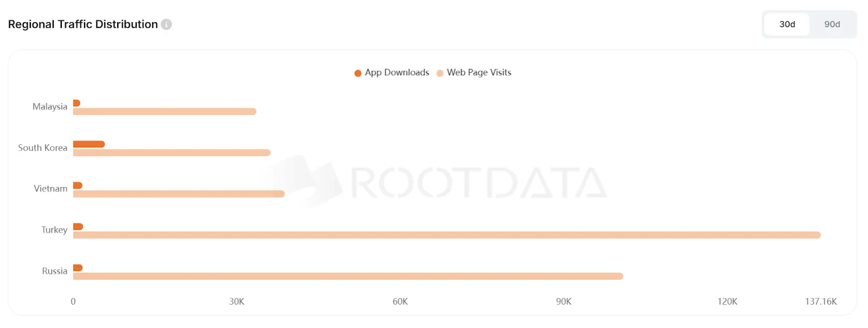Click South Korea's App Downloads bar marker
The height and width of the screenshot is (328, 868).
88,144
